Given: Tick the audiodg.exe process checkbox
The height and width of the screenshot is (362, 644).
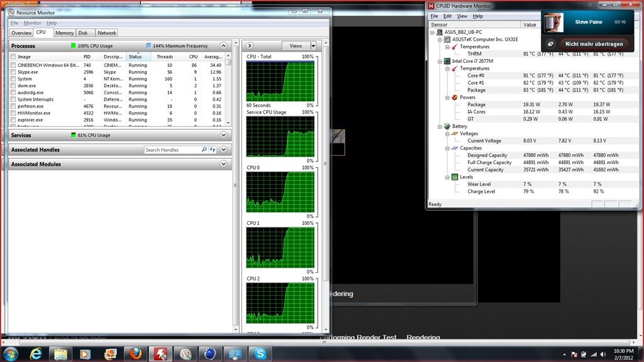Looking at the screenshot, I should [x=13, y=93].
